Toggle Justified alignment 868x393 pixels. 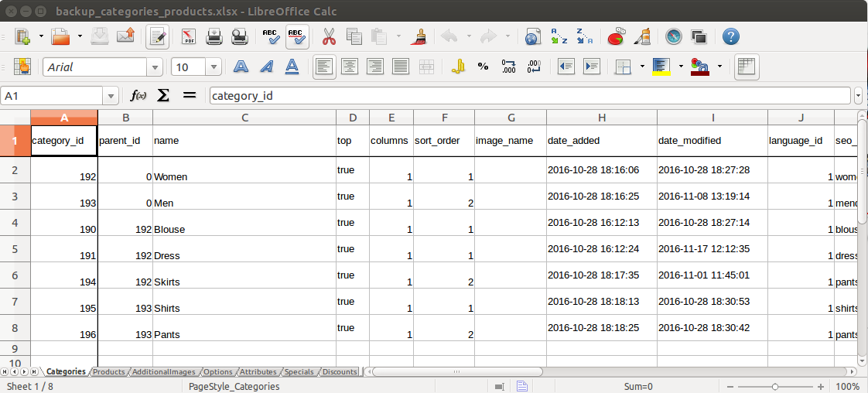[x=400, y=67]
